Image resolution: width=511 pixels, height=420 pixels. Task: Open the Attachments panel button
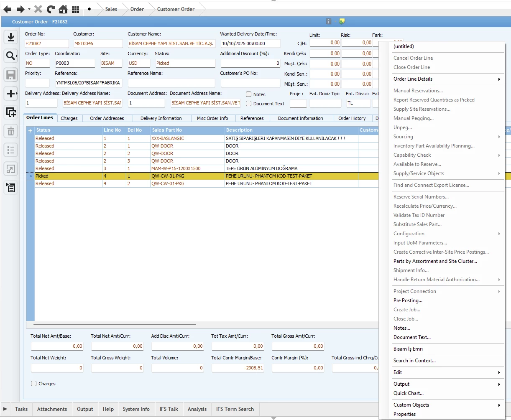(x=52, y=409)
